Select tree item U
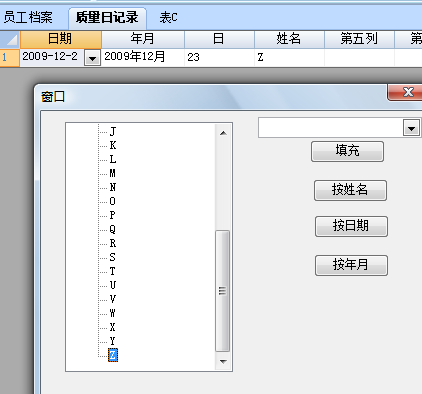Screen dimensions: 422x394 click(x=113, y=285)
